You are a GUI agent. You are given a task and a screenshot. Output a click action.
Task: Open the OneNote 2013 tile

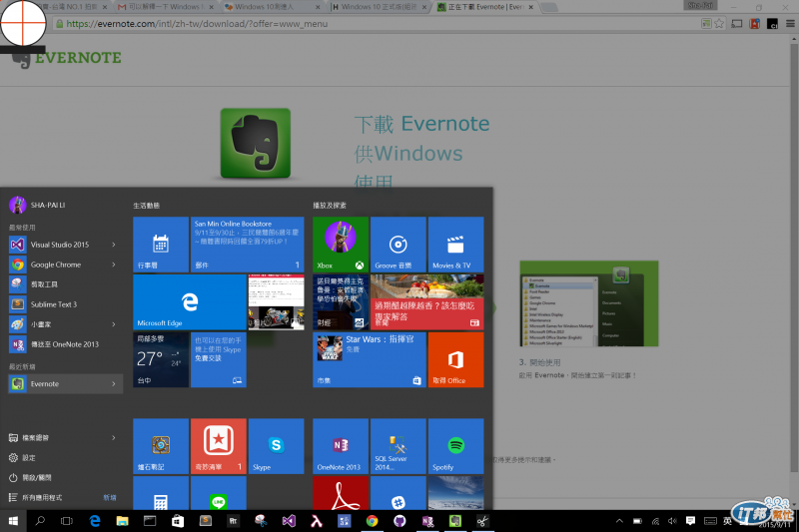[x=341, y=446]
